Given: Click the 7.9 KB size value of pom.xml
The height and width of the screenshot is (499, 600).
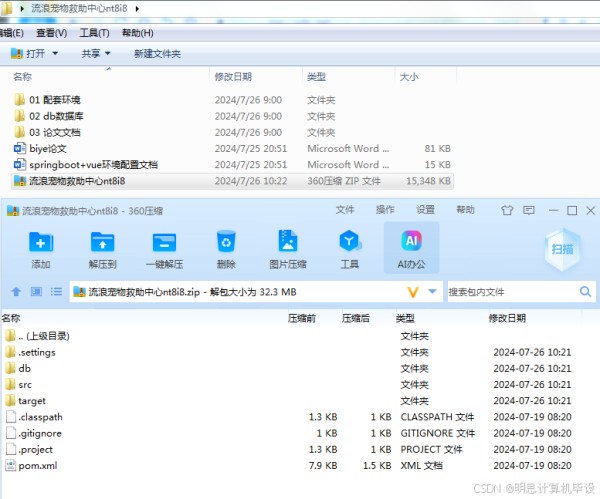Looking at the screenshot, I should point(323,466).
